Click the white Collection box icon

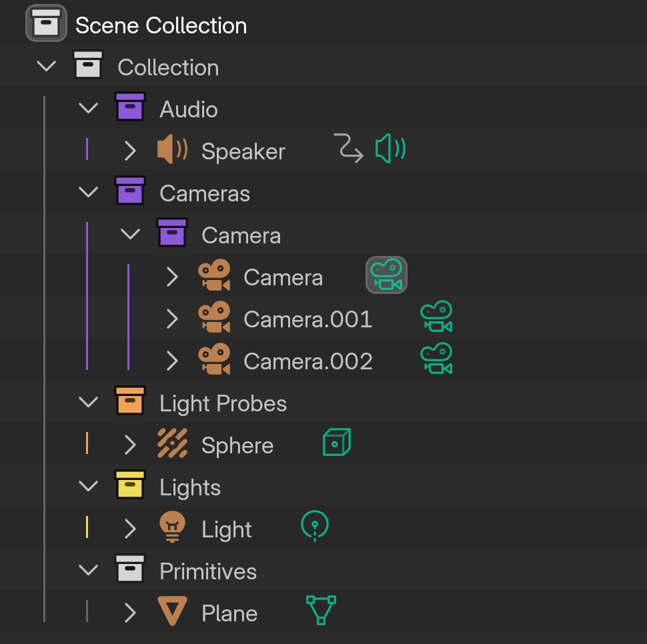(88, 65)
